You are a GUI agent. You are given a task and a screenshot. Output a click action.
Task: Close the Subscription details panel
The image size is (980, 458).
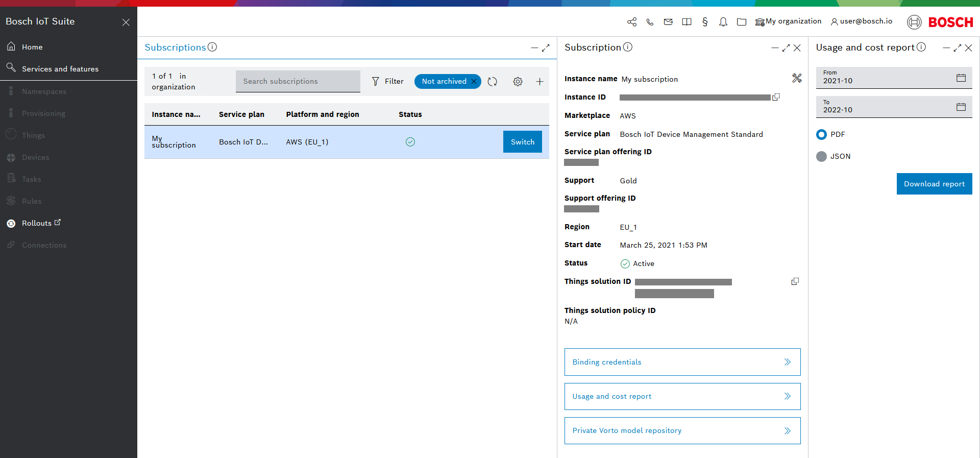(797, 48)
